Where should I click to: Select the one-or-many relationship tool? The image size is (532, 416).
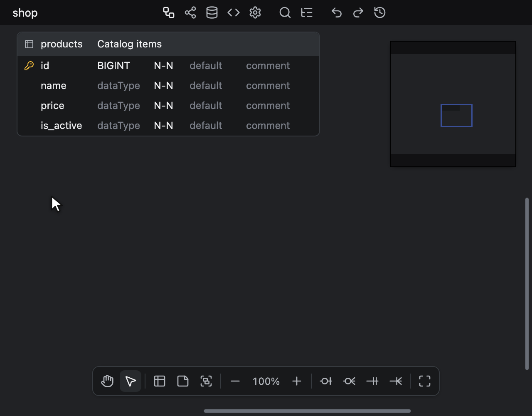point(396,381)
